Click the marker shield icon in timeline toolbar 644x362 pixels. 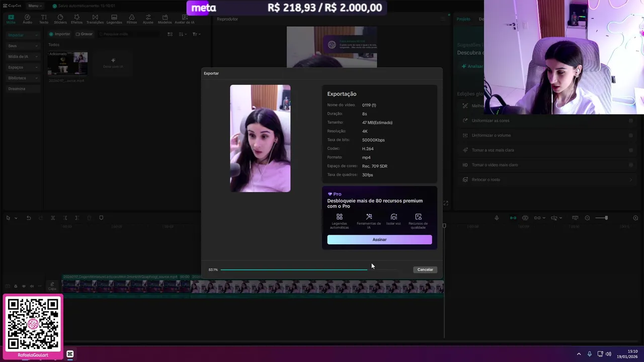pos(101,218)
